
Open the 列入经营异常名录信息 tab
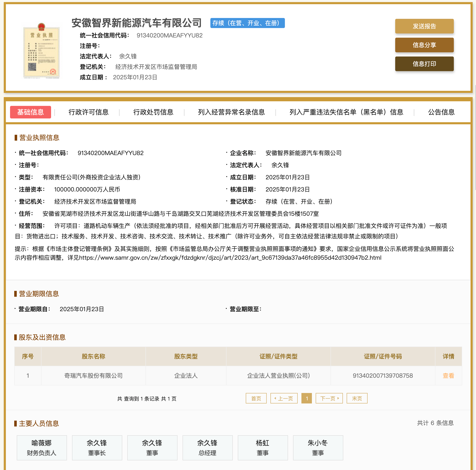coord(231,112)
